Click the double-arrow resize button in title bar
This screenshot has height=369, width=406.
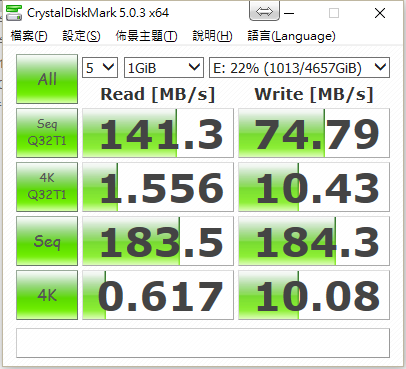(x=264, y=11)
